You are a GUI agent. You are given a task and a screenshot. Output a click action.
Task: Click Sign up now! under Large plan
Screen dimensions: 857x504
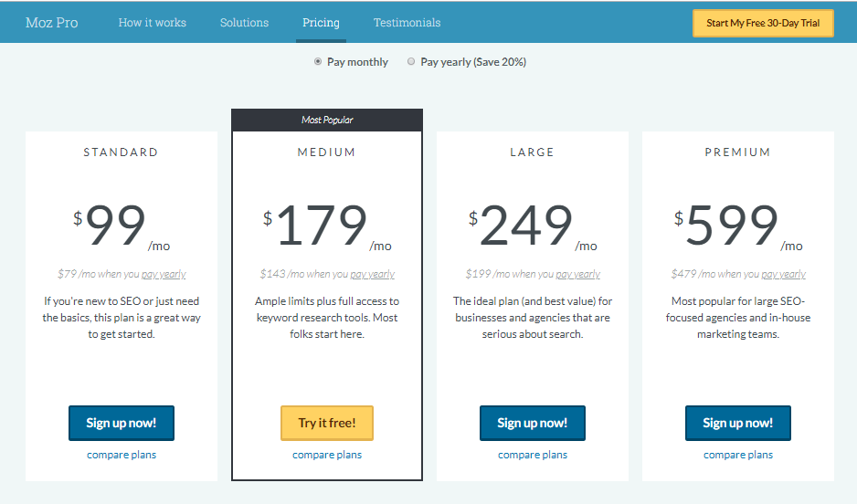533,423
